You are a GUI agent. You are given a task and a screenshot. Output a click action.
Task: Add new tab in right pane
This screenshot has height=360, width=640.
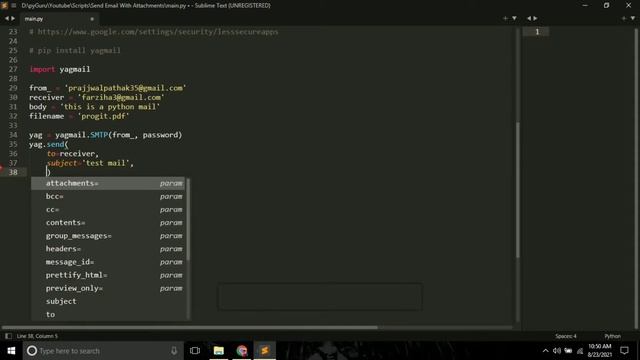click(x=624, y=18)
